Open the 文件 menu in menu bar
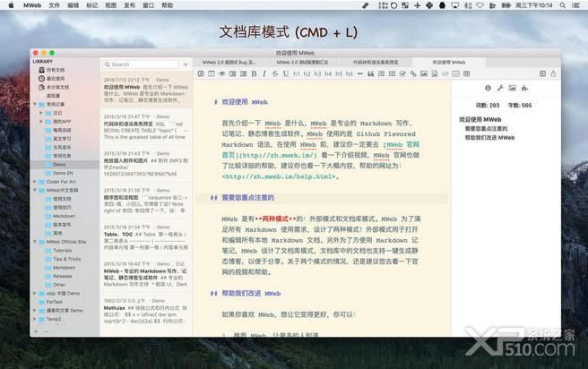Viewport: 588px width, 369px height. click(x=54, y=5)
